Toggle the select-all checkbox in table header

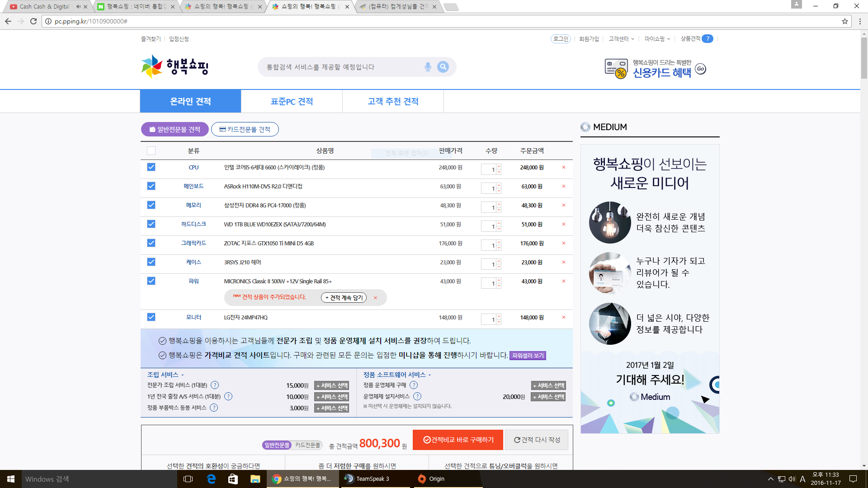tap(151, 150)
